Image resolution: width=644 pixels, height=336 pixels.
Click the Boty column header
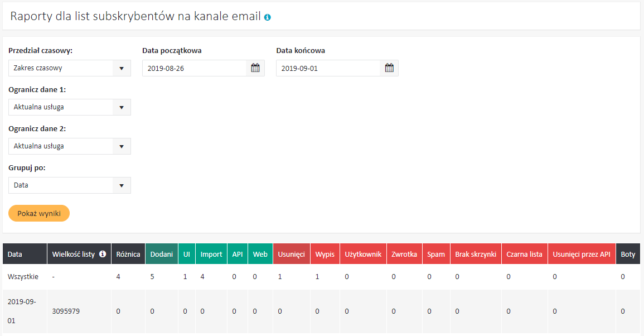pyautogui.click(x=628, y=254)
